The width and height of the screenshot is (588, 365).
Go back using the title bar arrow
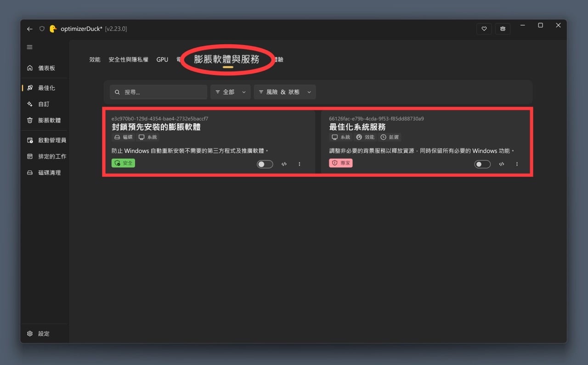tap(30, 29)
